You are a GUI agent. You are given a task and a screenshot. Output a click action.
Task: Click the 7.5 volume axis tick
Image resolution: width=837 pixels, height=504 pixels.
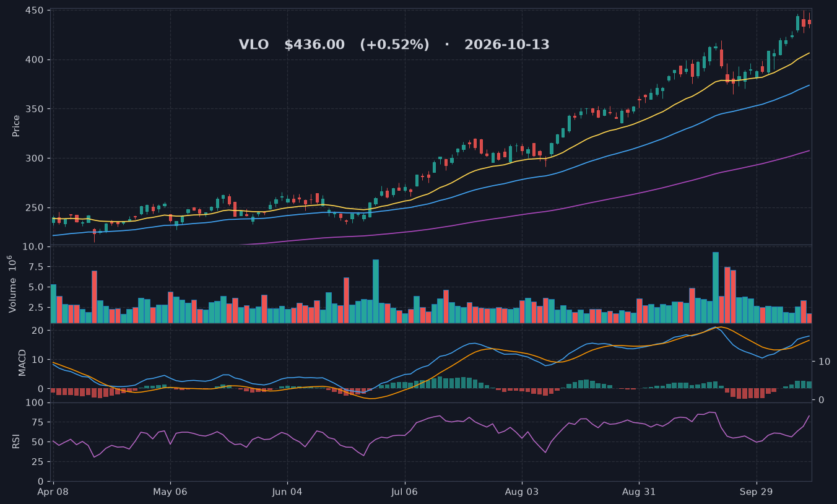coord(35,267)
